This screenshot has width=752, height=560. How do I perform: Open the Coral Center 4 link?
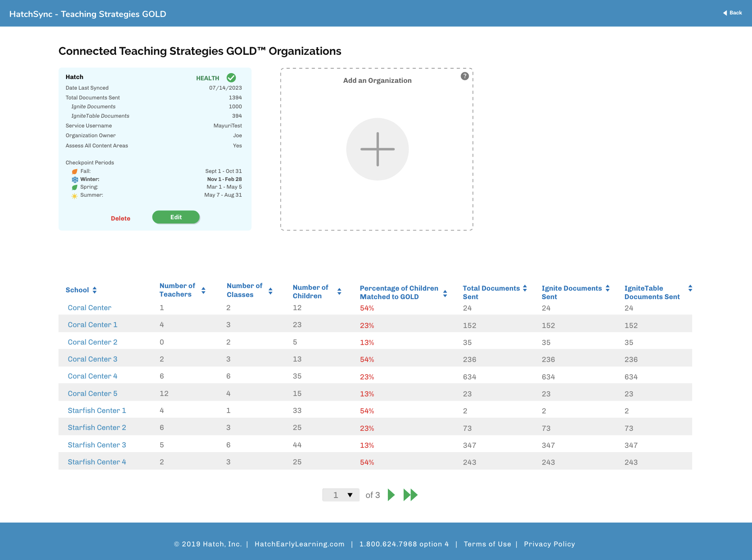tap(93, 376)
